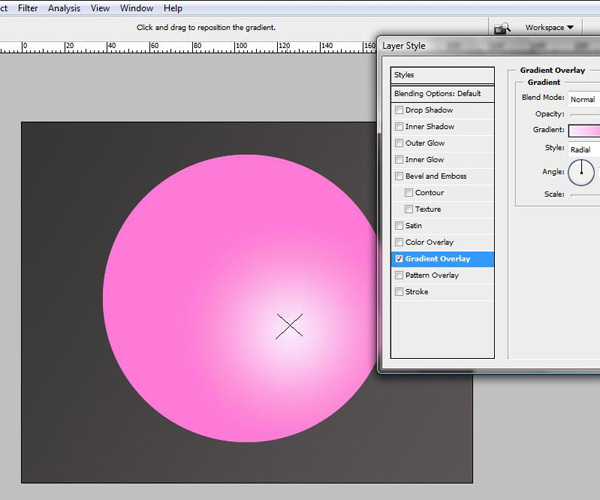Select the Drop Shadow style row label
The width and height of the screenshot is (600, 500).
point(429,110)
